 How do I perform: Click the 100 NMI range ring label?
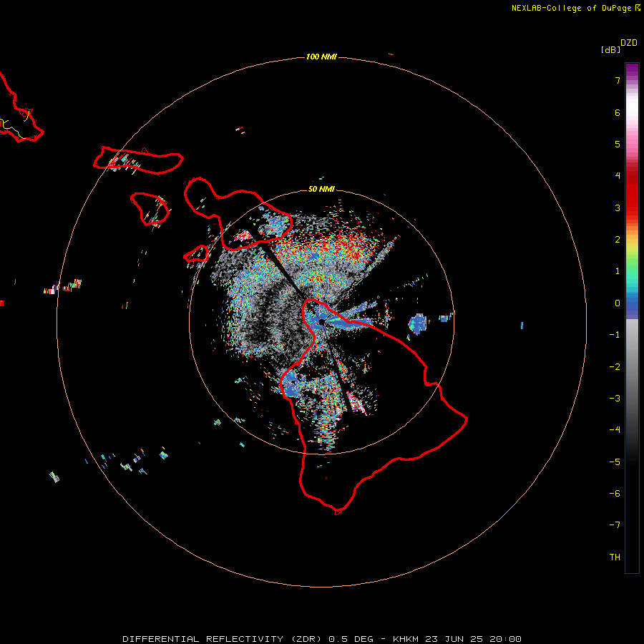click(321, 57)
